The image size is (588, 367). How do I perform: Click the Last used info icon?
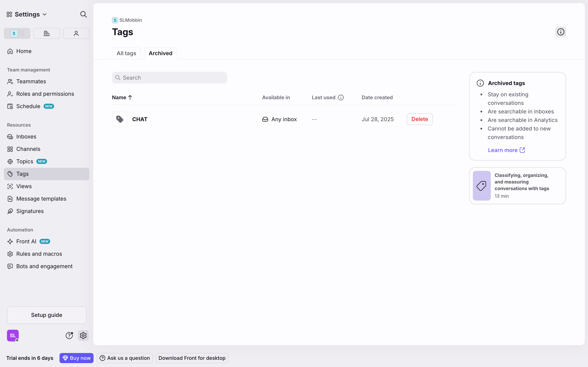[341, 97]
